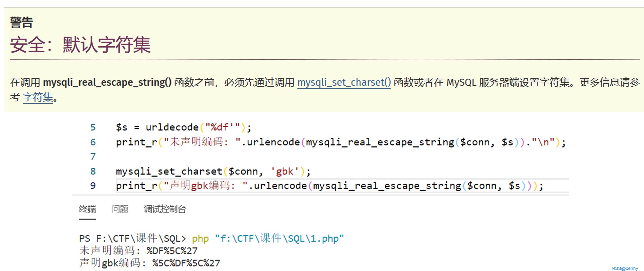The height and width of the screenshot is (271, 644).
Task: Click the 'gbk' string in line 8
Action: (x=285, y=171)
